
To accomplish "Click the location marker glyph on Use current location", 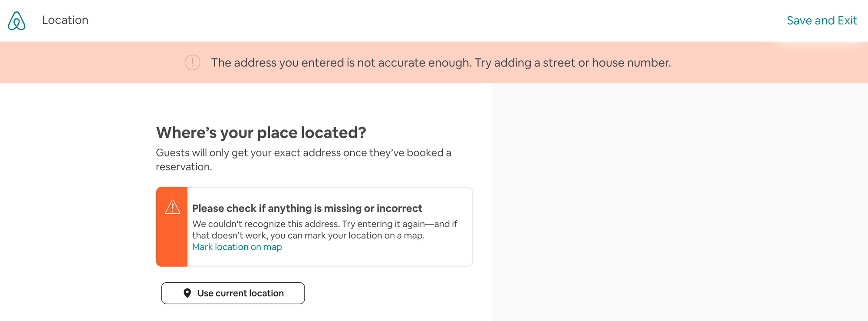I will click(187, 293).
